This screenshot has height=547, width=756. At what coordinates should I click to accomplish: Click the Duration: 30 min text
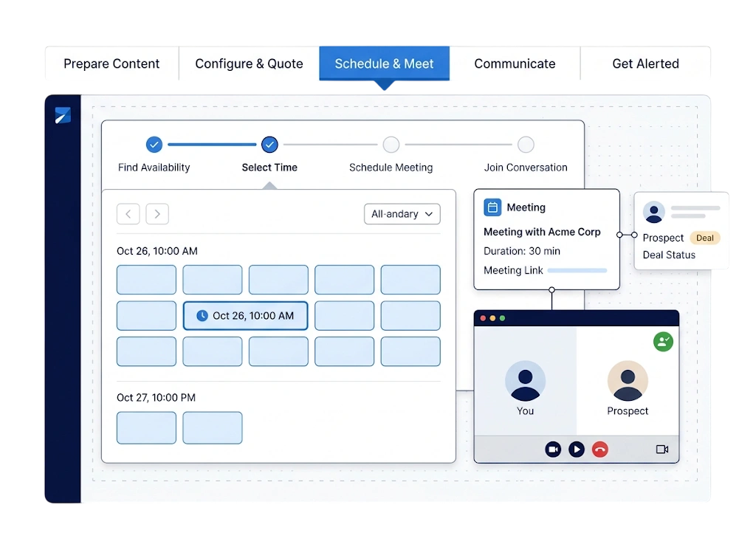(x=522, y=251)
